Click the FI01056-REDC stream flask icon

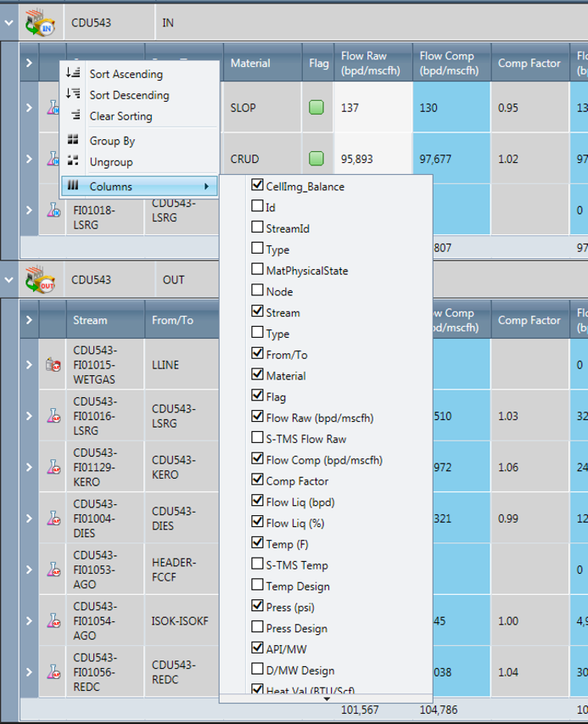(53, 672)
